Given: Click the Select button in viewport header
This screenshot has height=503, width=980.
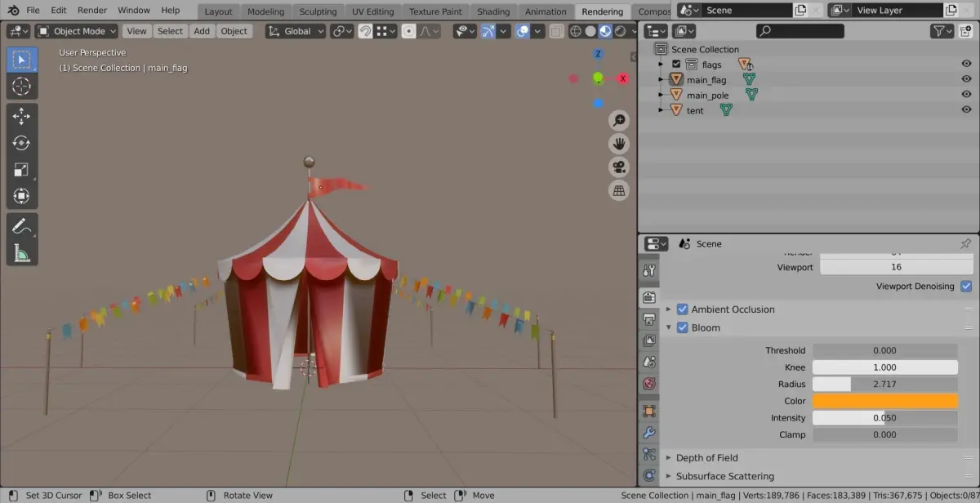Looking at the screenshot, I should [x=170, y=31].
